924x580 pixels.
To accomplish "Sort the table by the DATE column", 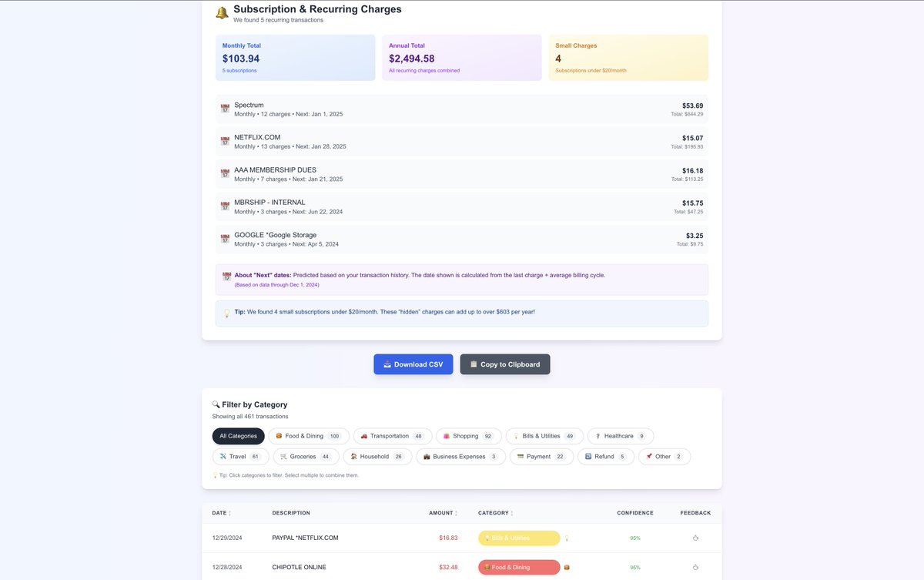I will (222, 513).
